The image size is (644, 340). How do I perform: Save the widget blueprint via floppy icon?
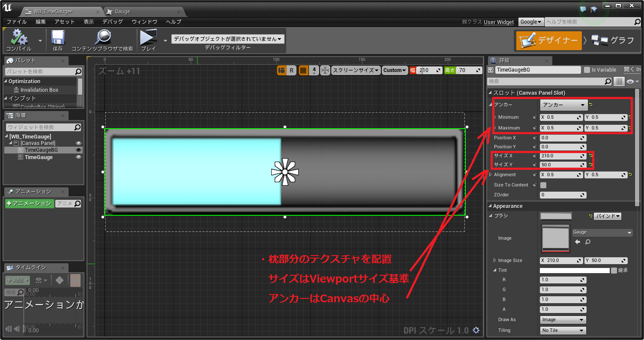coord(58,37)
